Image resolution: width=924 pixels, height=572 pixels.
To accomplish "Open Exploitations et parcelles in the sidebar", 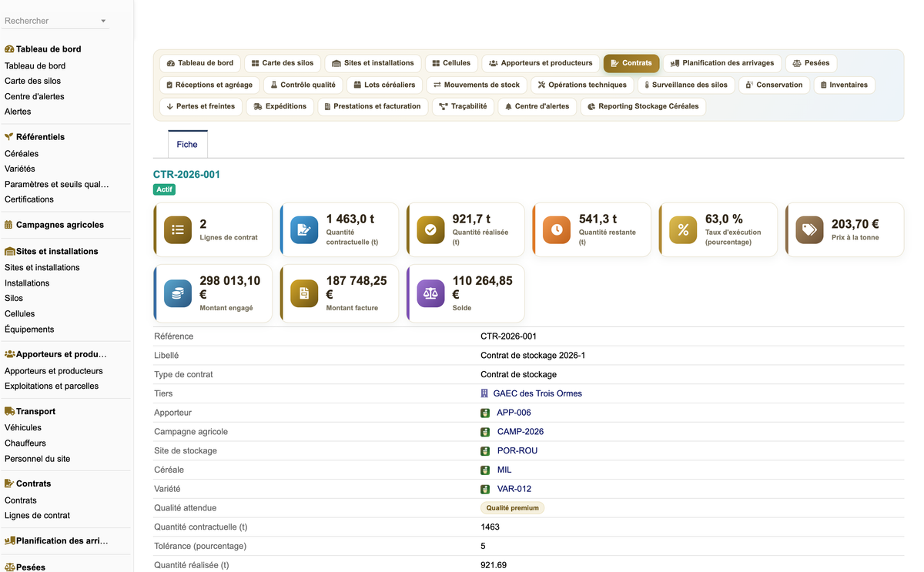I will (x=52, y=386).
